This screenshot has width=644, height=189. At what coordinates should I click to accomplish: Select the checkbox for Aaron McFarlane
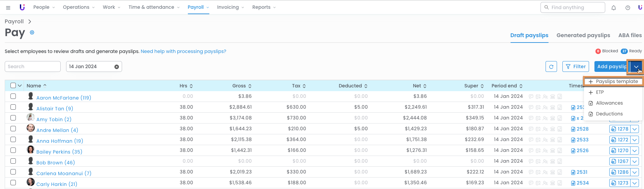[x=13, y=96]
